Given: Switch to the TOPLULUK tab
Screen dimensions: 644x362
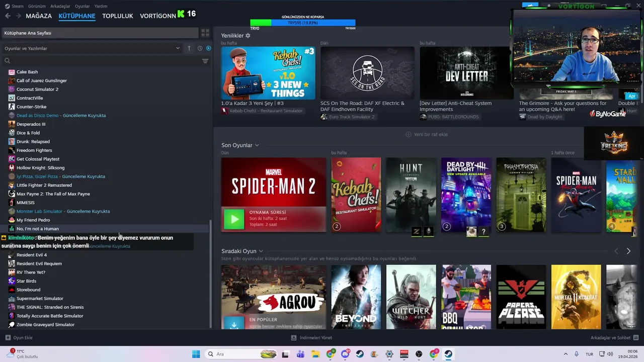Looking at the screenshot, I should 118,16.
